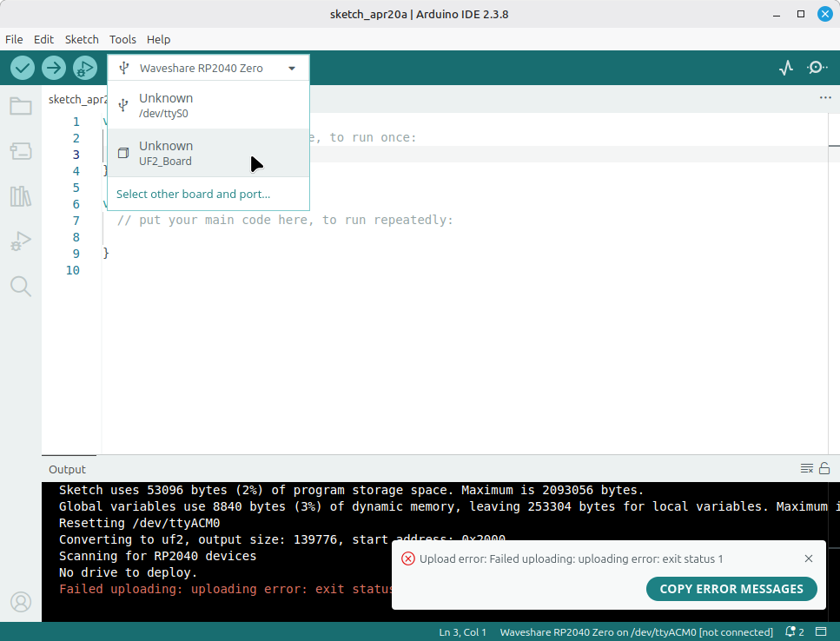Open the user account icon
Image resolution: width=840 pixels, height=641 pixels.
[21, 602]
